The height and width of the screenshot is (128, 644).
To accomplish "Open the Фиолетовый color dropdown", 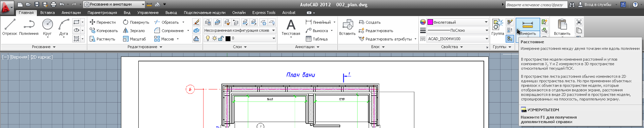I will [x=458, y=22].
